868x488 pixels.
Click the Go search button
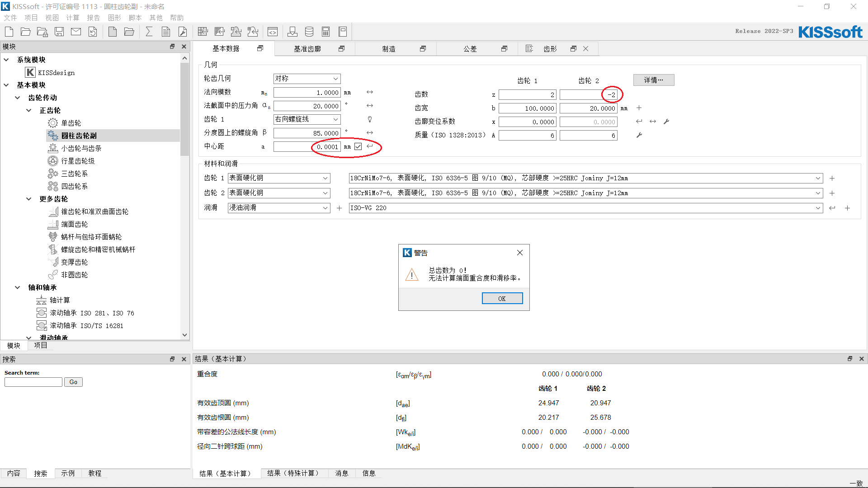click(x=73, y=382)
